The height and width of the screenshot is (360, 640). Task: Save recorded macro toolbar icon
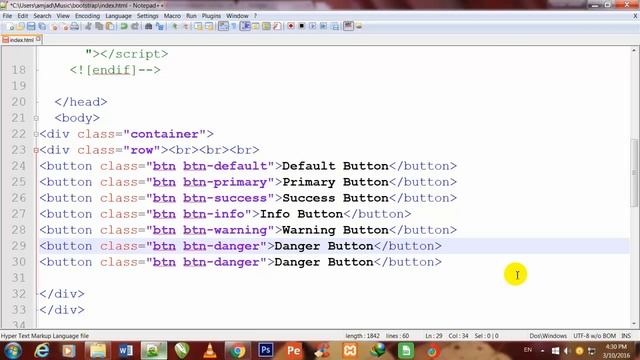335,27
